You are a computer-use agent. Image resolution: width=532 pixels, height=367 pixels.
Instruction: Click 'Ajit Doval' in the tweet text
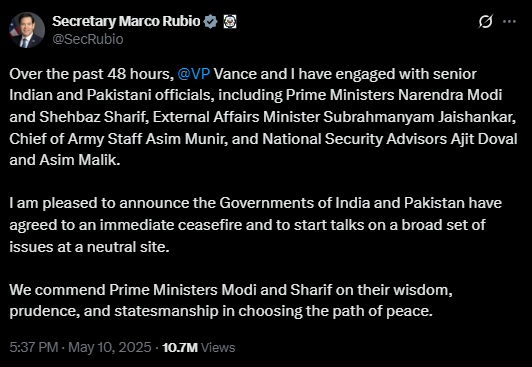(x=483, y=139)
